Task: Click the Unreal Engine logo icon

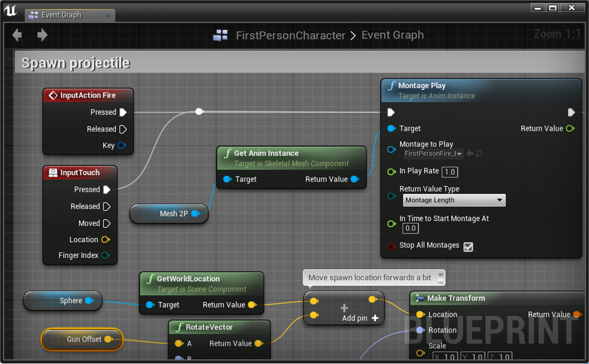Action: click(10, 11)
